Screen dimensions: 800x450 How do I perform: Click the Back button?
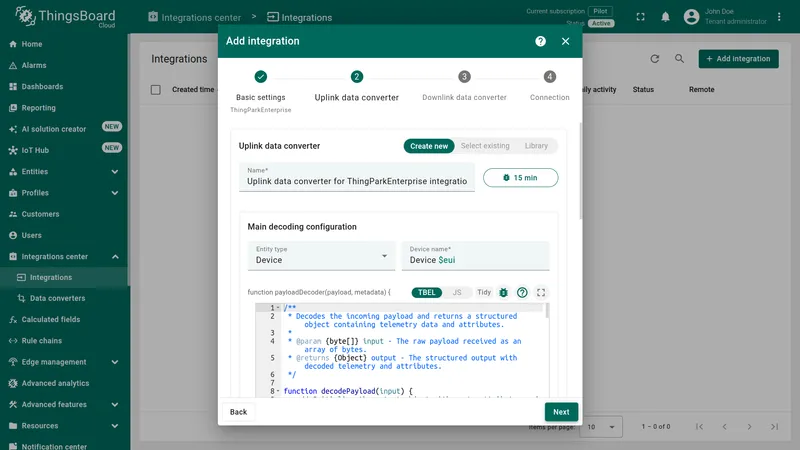coord(238,412)
